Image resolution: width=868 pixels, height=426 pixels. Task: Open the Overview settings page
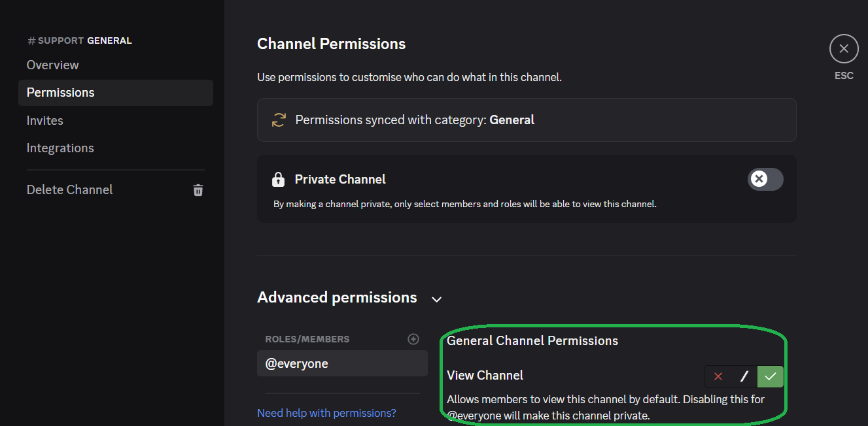(x=52, y=65)
